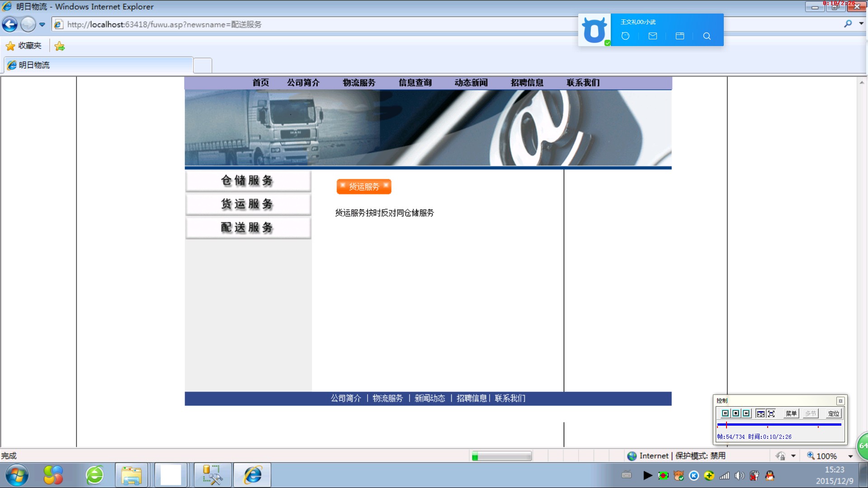The width and height of the screenshot is (868, 488).
Task: Open the recent pages dropdown arrow
Action: point(42,24)
